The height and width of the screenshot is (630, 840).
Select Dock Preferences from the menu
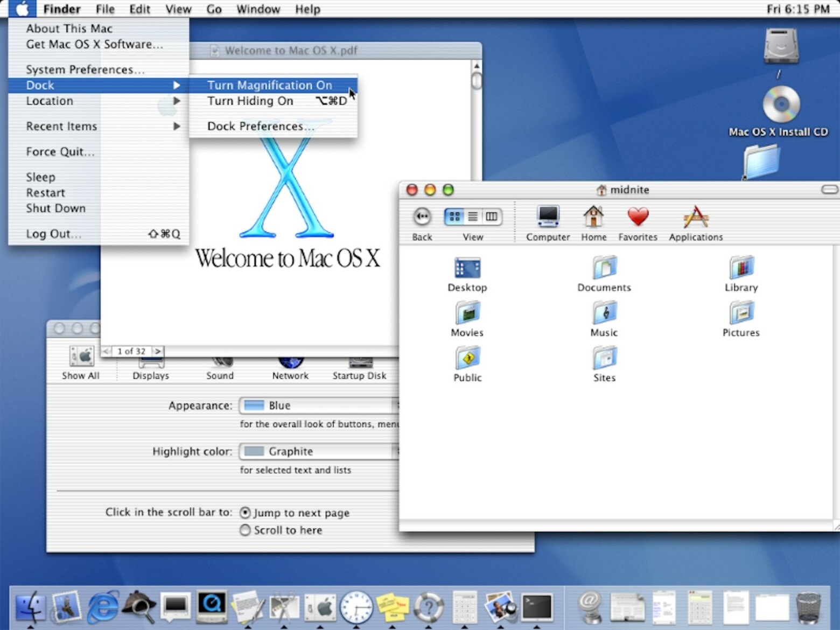tap(259, 126)
